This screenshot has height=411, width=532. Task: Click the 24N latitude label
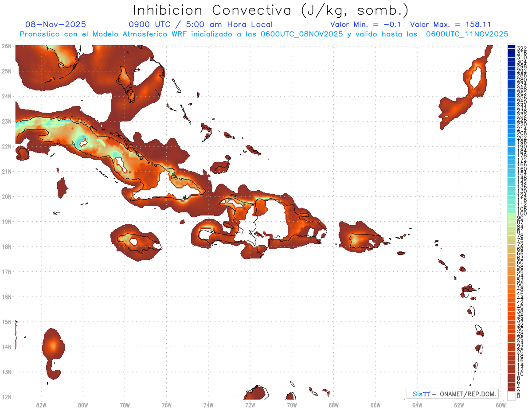(x=6, y=96)
